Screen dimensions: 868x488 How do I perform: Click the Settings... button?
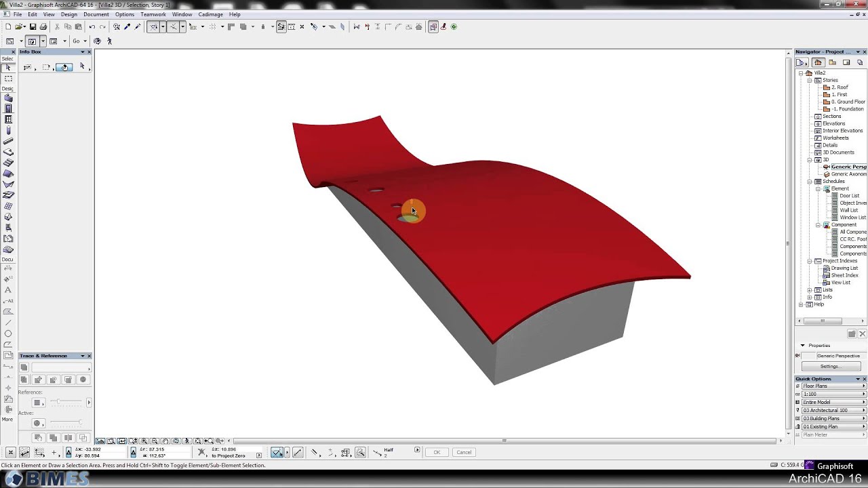(831, 366)
